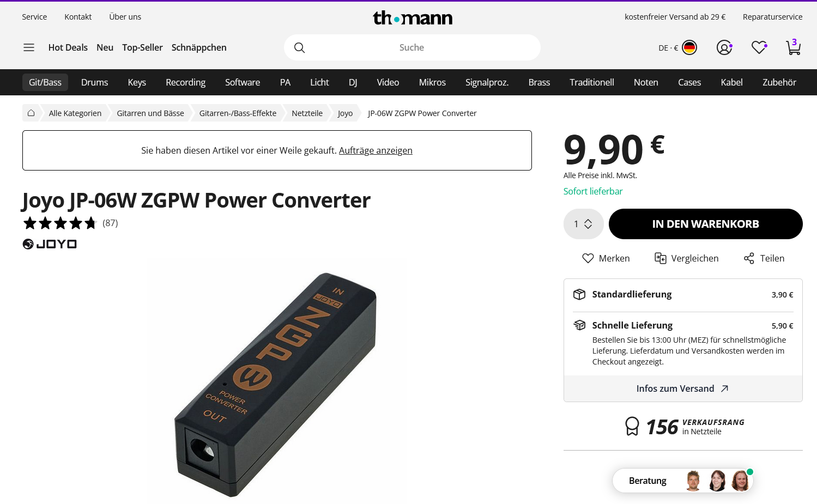This screenshot has height=504, width=817.
Task: Click the Aufträge anzeigen link
Action: click(376, 150)
